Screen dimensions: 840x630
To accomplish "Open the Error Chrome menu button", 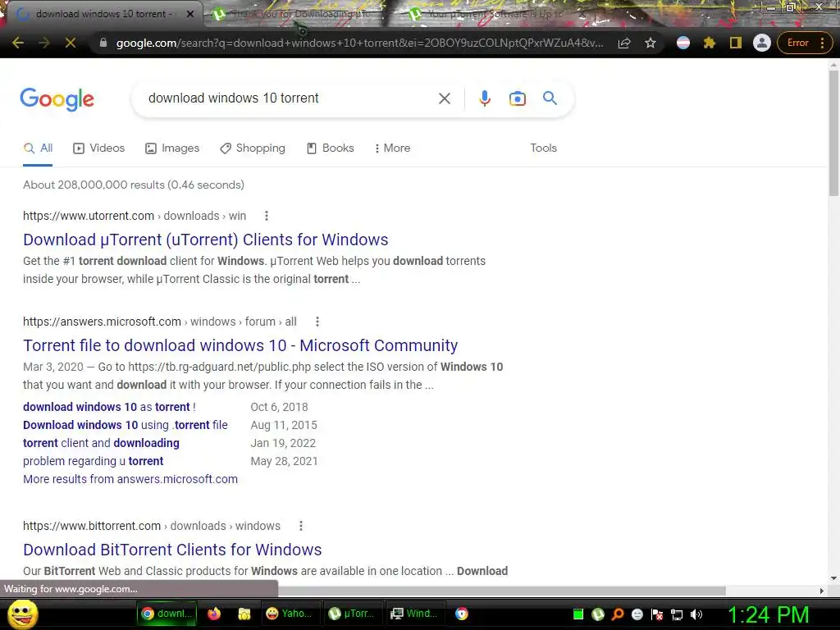I will click(x=806, y=43).
